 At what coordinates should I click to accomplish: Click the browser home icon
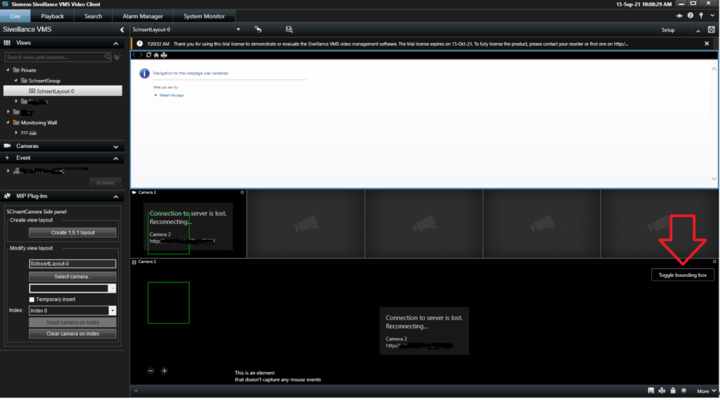click(x=156, y=55)
